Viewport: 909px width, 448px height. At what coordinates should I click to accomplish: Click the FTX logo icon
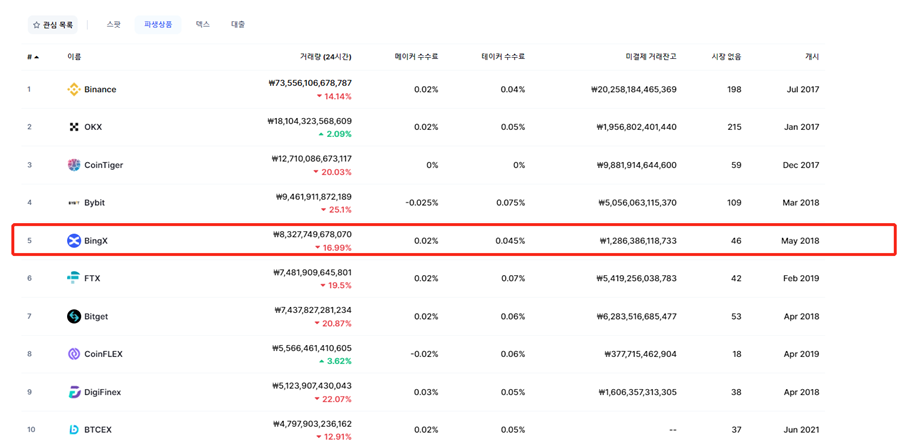click(74, 278)
